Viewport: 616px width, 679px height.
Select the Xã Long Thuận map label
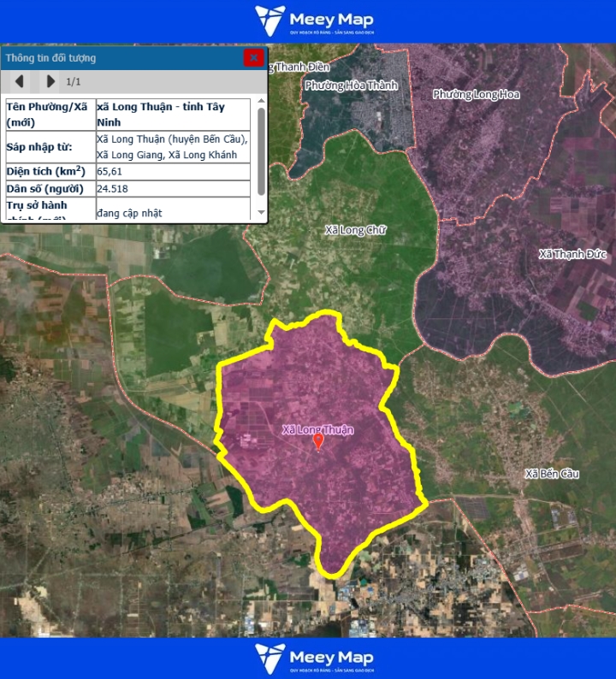pyautogui.click(x=317, y=430)
